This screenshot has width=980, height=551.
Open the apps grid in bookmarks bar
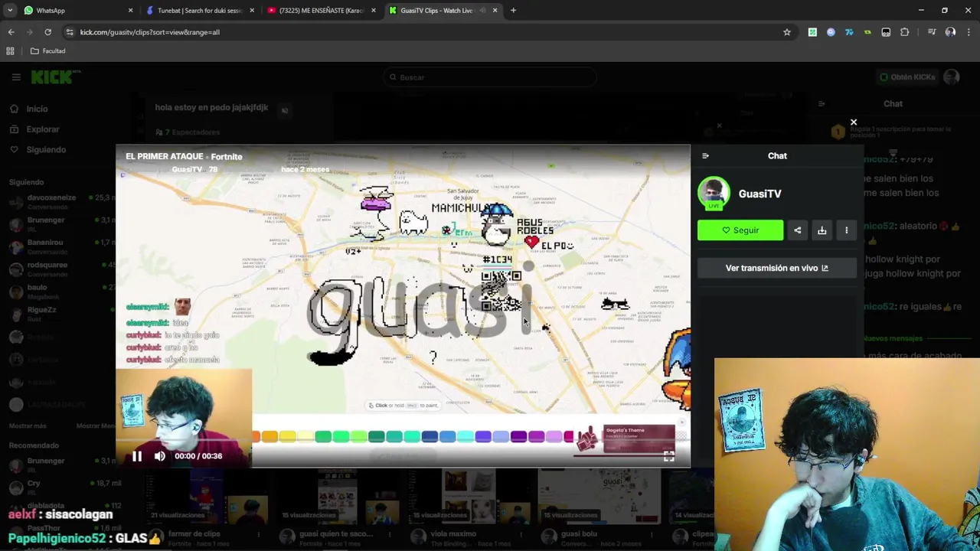click(11, 51)
